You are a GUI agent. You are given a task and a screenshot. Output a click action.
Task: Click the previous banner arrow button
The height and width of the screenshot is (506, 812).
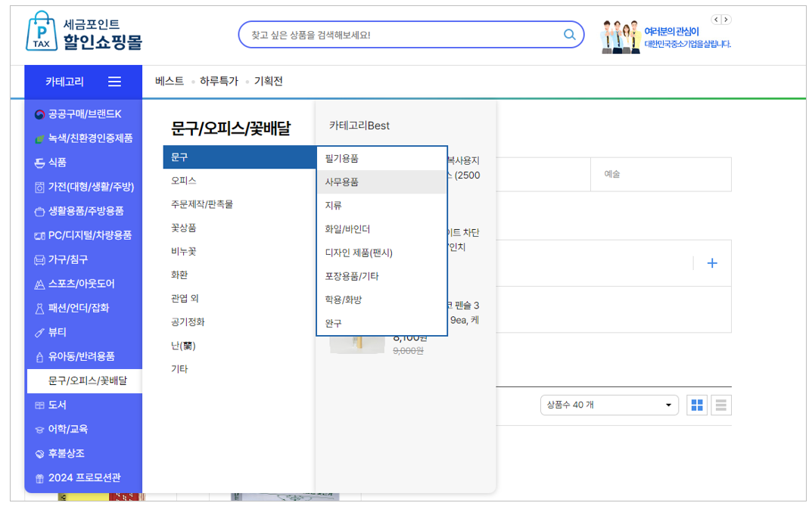(716, 19)
